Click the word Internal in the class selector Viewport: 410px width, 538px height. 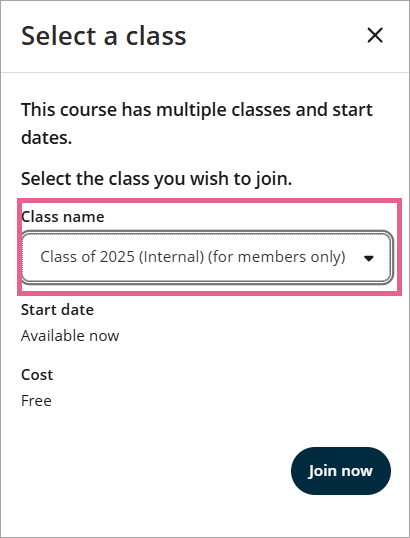[171, 257]
